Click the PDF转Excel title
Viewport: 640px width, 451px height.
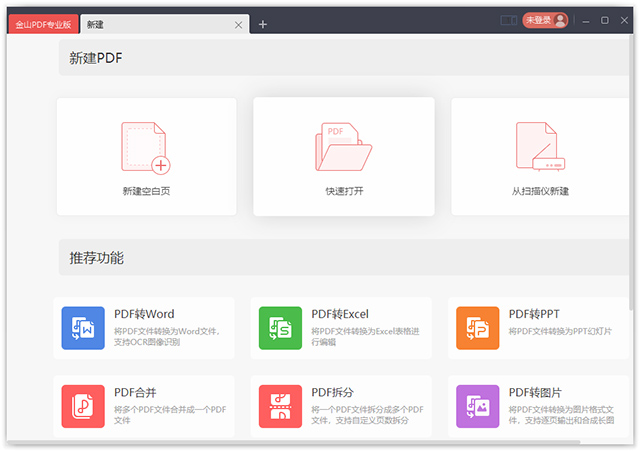pyautogui.click(x=340, y=314)
